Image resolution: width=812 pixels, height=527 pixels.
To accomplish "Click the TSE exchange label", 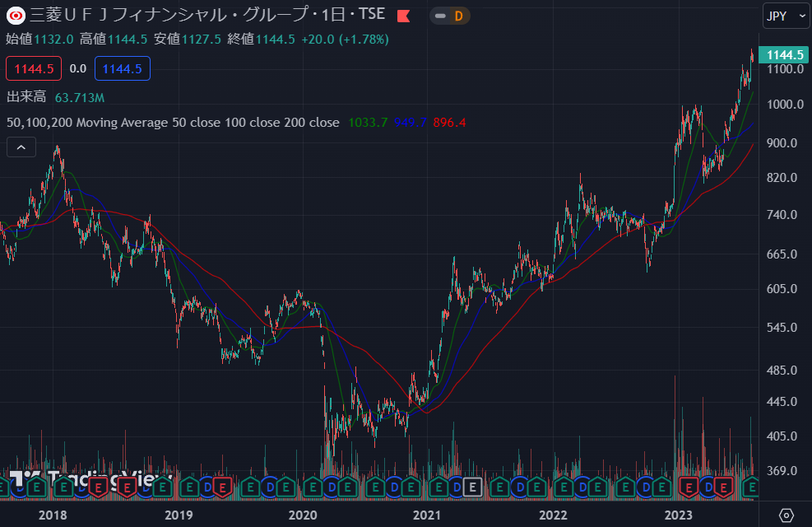I will coord(371,15).
